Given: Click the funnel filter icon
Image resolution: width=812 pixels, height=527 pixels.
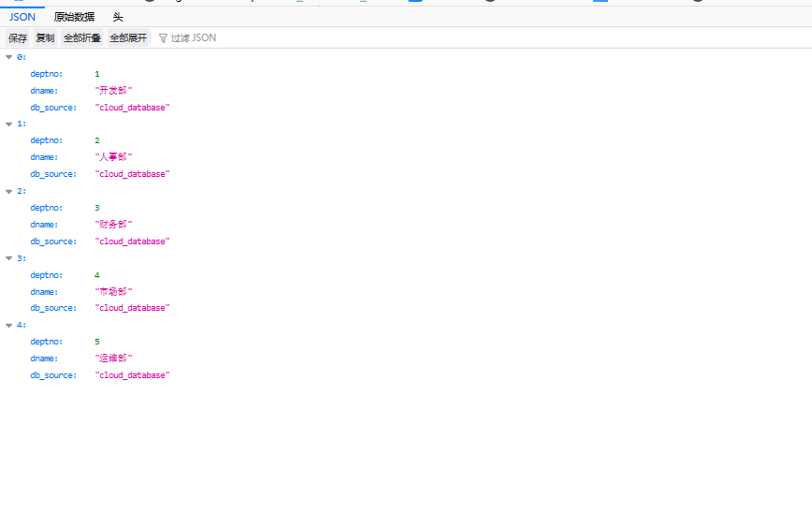Looking at the screenshot, I should 163,38.
